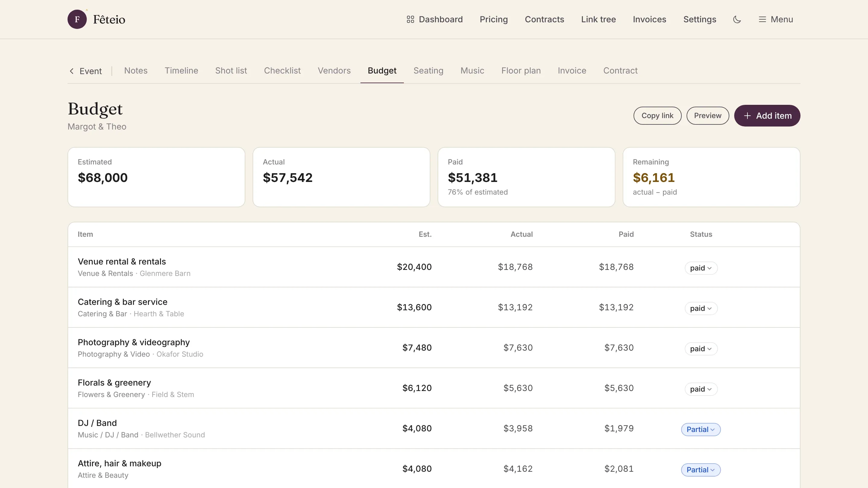Open the Floor plan tab
The height and width of the screenshot is (488, 868).
(521, 71)
